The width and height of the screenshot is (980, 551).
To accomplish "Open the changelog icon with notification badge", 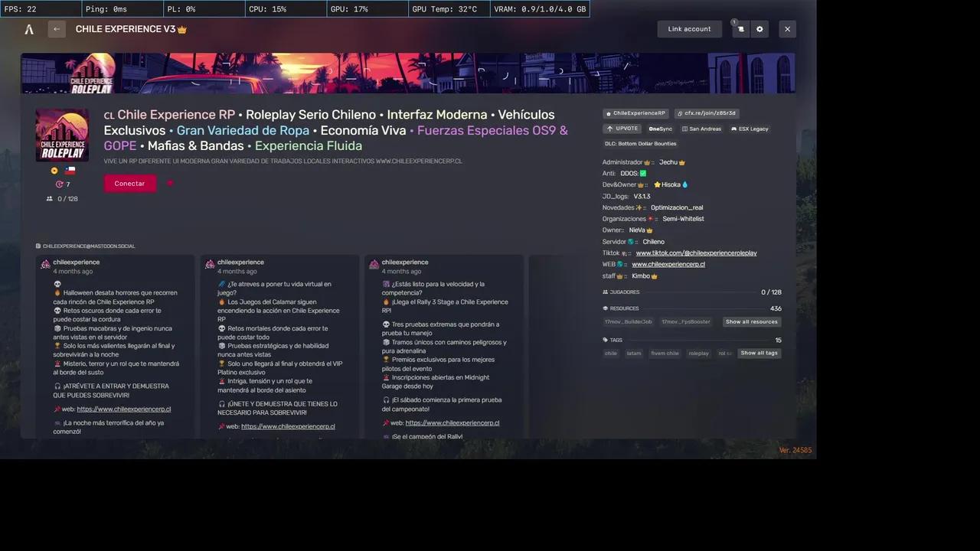I will [x=740, y=28].
